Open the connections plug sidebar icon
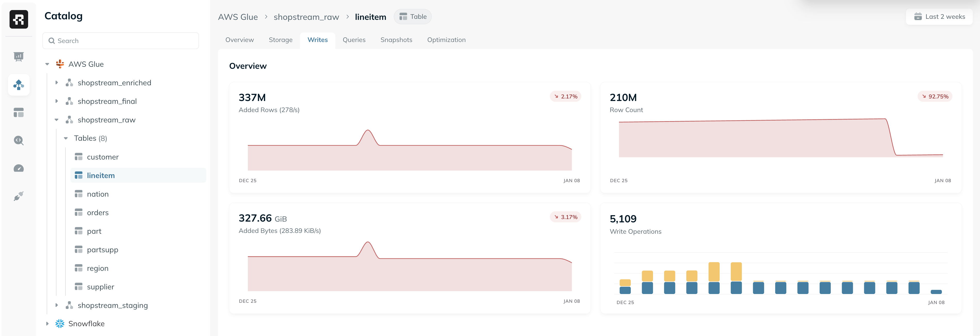 19,196
